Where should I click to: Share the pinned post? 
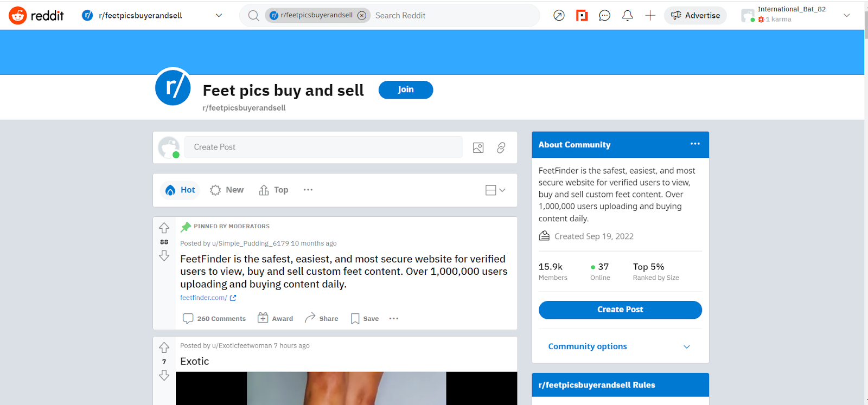click(x=321, y=319)
